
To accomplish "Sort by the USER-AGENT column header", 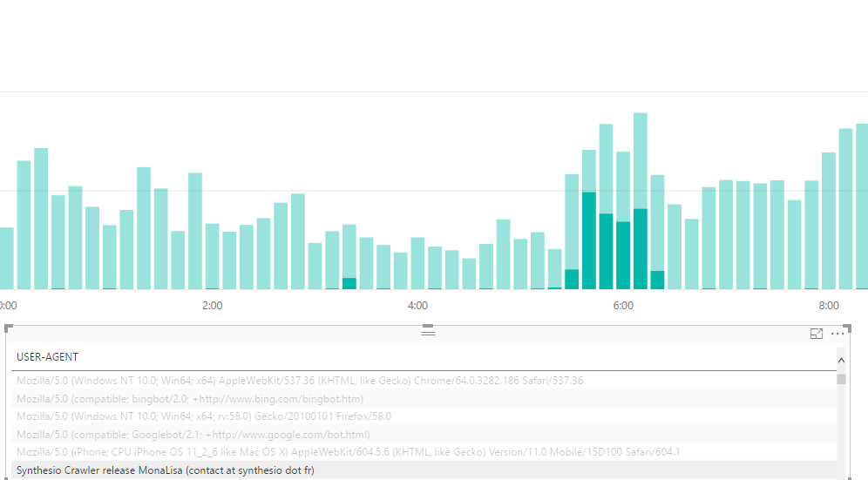I will [47, 357].
